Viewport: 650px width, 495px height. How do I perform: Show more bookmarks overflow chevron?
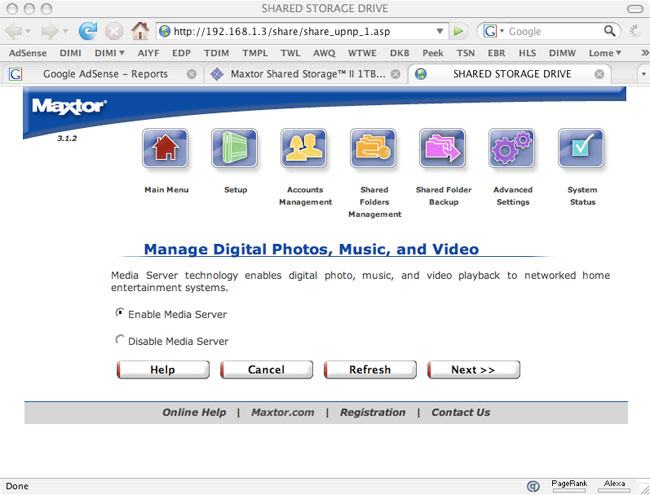click(645, 53)
